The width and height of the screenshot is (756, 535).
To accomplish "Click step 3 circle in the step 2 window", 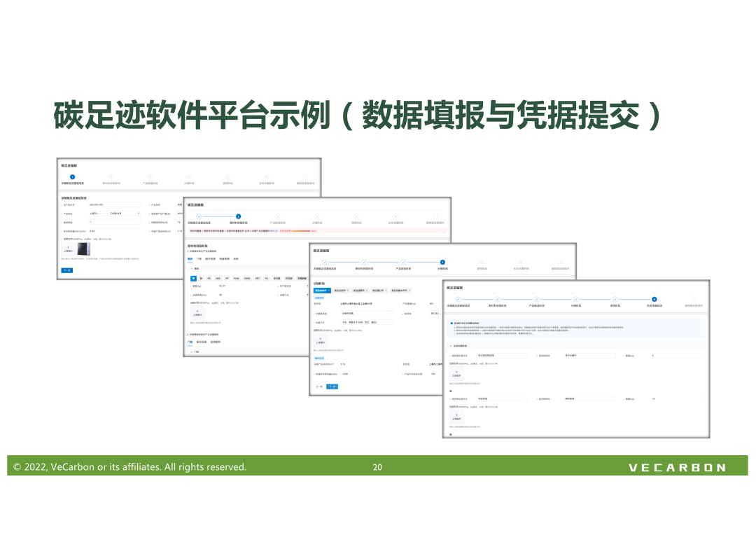I will click(278, 216).
